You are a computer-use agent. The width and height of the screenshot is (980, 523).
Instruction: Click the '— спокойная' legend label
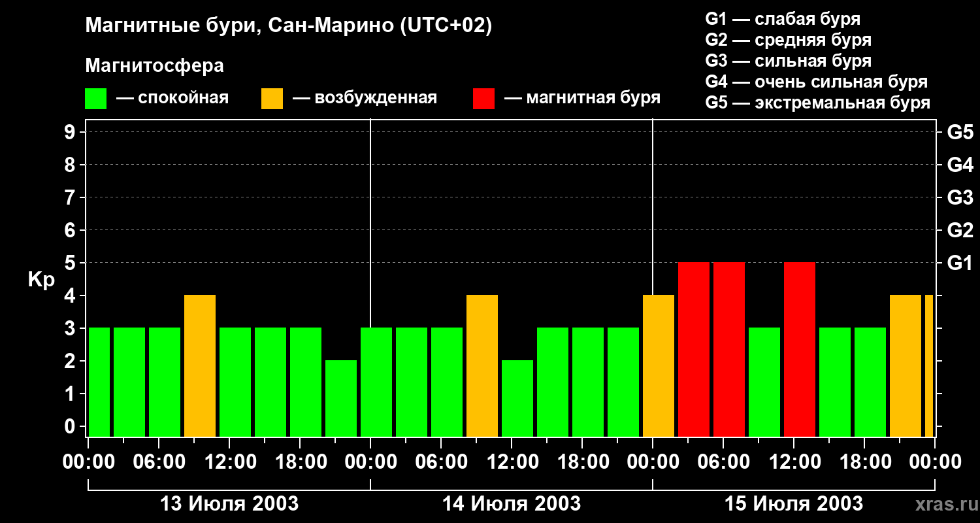click(x=172, y=98)
